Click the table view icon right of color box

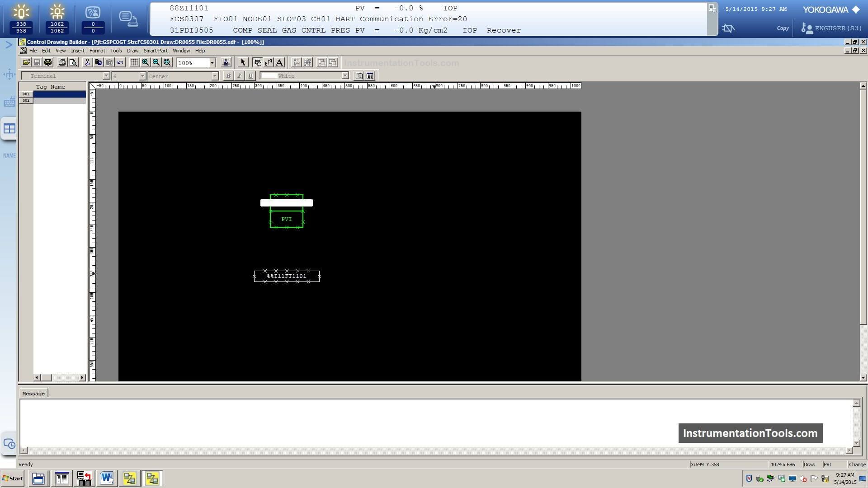click(370, 76)
